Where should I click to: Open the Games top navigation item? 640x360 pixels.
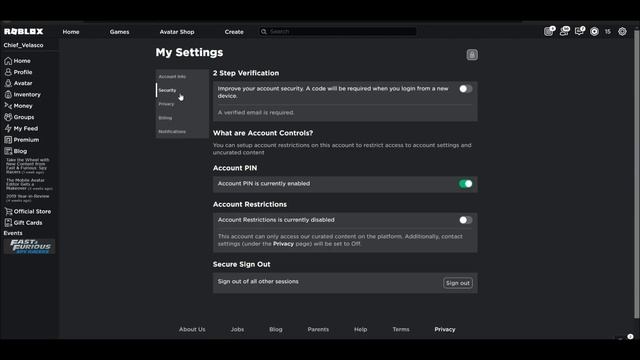[x=119, y=32]
